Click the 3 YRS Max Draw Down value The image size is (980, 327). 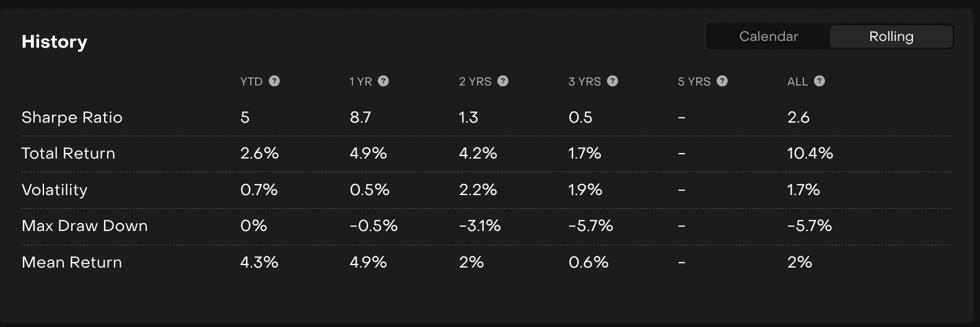(590, 226)
